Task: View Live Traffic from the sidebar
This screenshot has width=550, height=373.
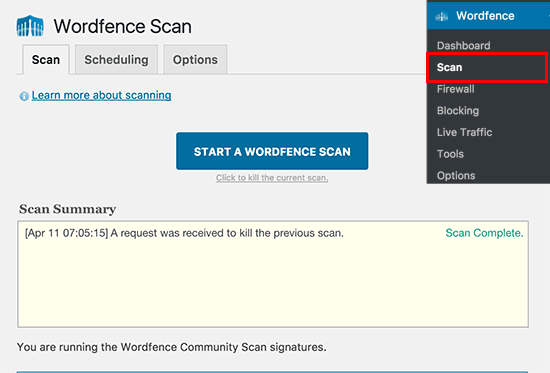Action: click(464, 132)
